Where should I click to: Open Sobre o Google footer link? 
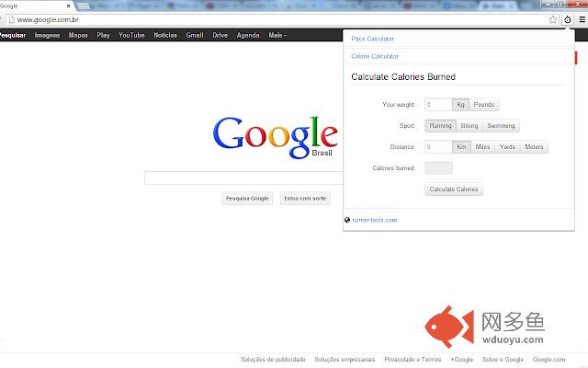[x=503, y=360]
